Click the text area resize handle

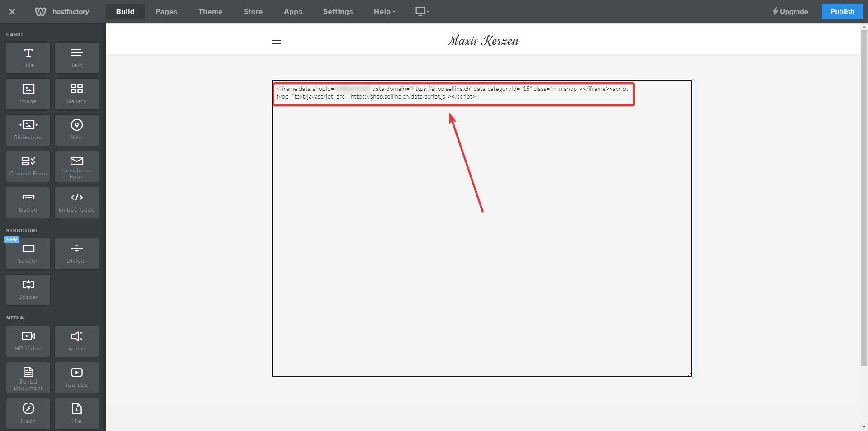tap(689, 374)
